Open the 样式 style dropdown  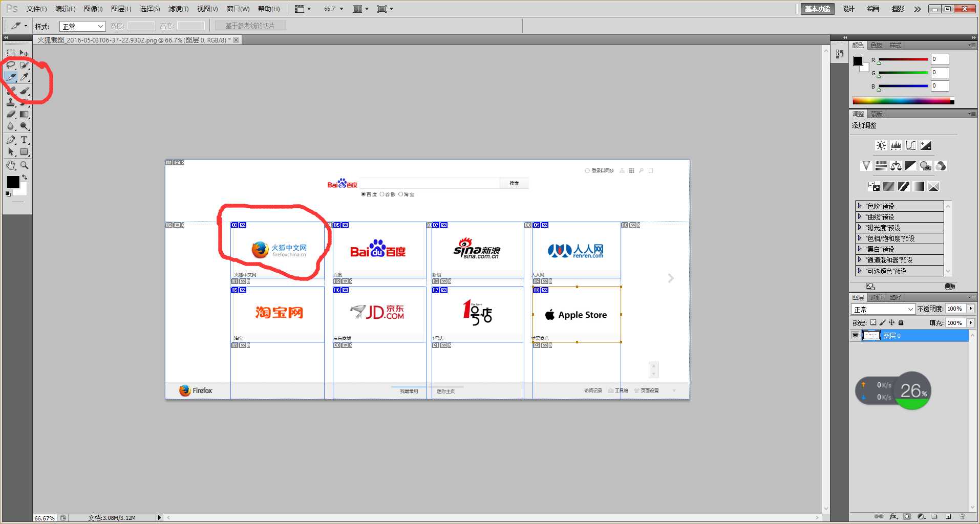coord(82,26)
